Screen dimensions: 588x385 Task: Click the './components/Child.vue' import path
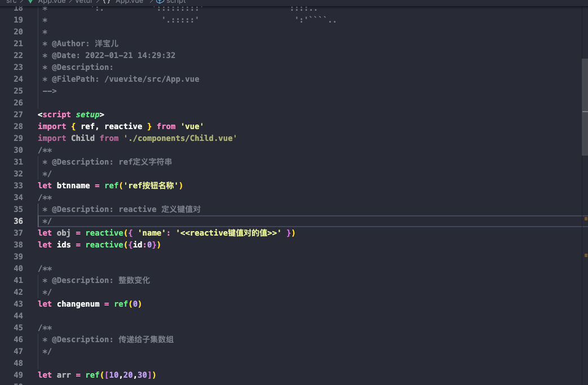180,138
